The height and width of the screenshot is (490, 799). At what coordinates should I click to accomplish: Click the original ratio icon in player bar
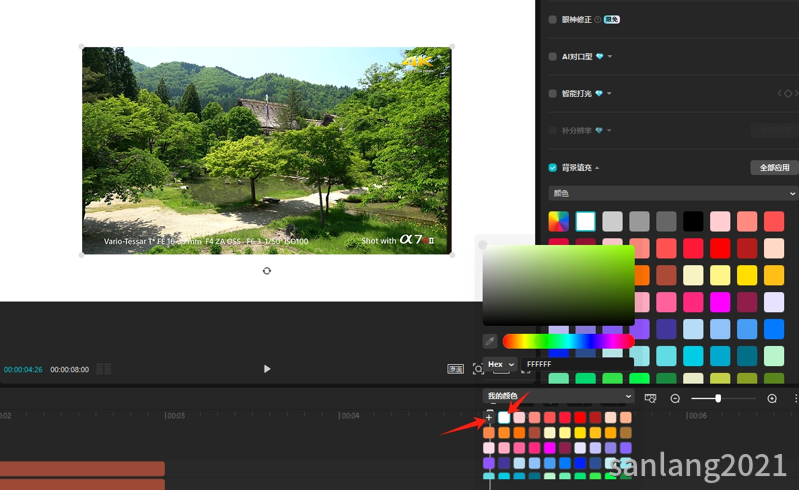click(x=455, y=369)
